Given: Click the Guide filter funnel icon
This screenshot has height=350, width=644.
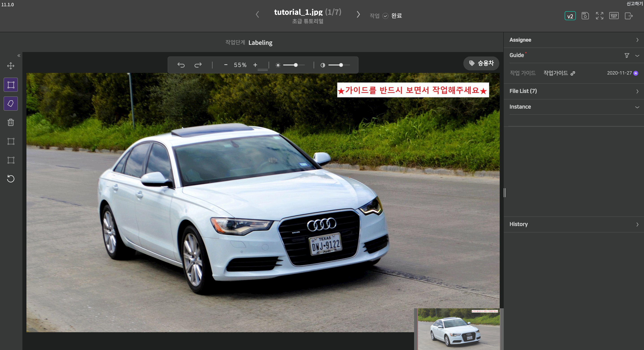Looking at the screenshot, I should 627,56.
